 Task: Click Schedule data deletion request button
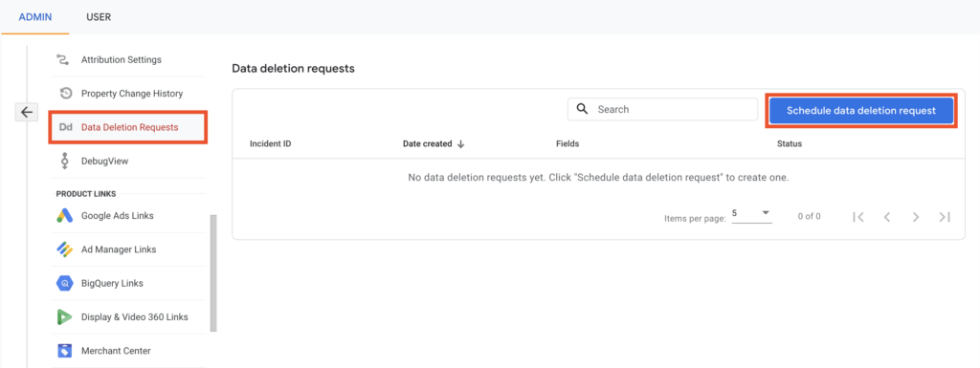tap(861, 111)
